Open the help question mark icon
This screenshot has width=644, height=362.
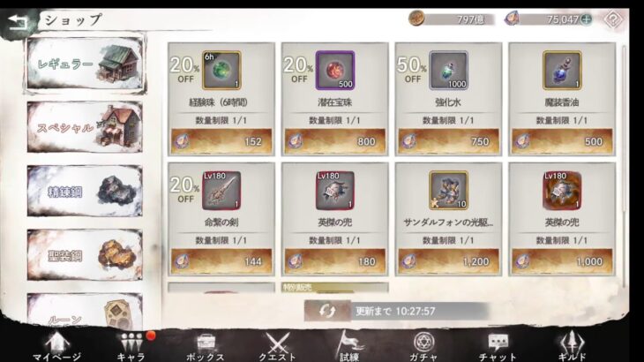pos(612,19)
